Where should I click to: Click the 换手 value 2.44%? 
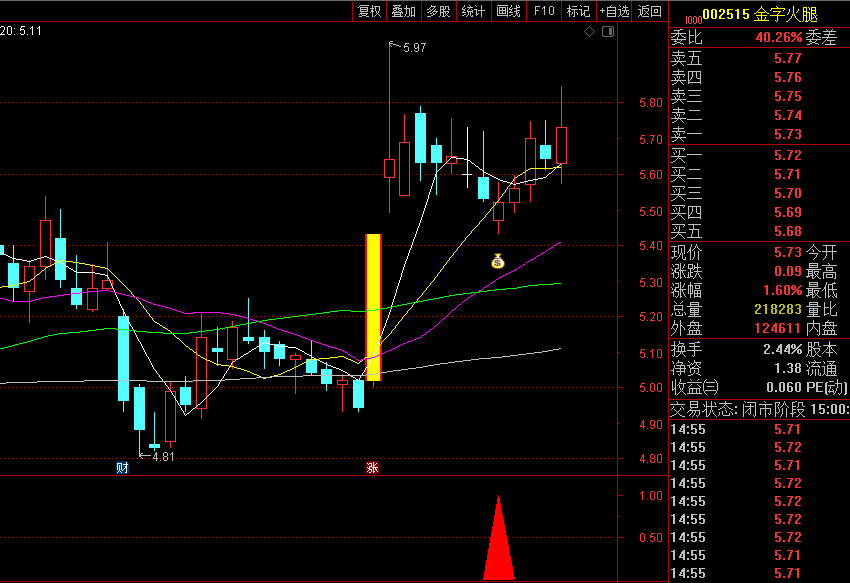(782, 349)
